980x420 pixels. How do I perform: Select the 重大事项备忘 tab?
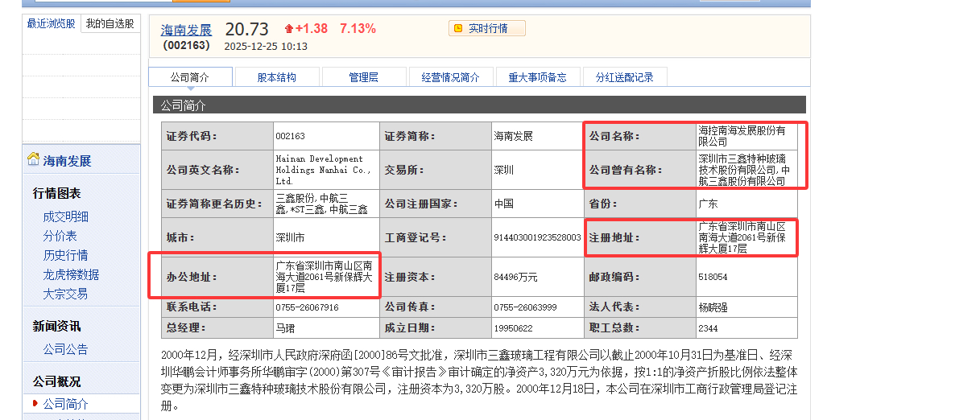(538, 77)
